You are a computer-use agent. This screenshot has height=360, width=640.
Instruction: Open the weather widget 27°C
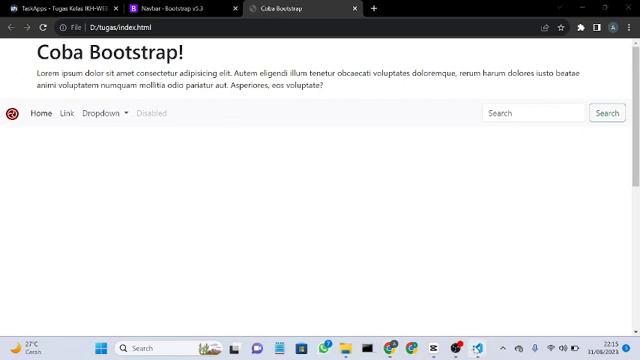click(x=26, y=348)
